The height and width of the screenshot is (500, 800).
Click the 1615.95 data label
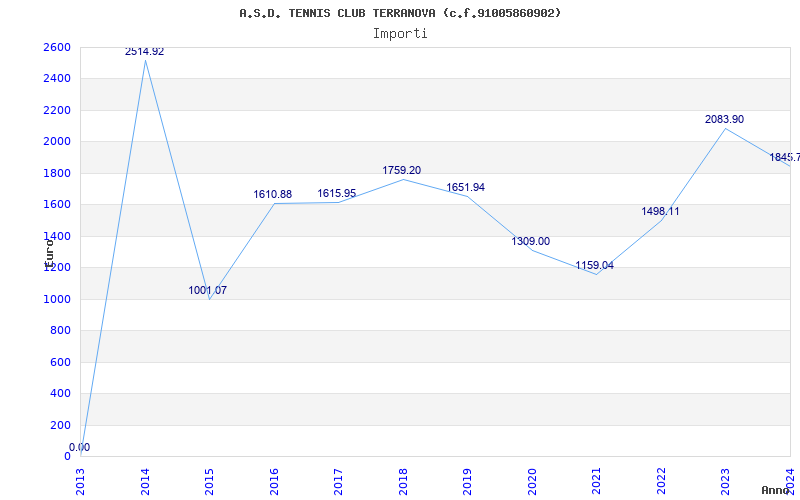click(337, 193)
